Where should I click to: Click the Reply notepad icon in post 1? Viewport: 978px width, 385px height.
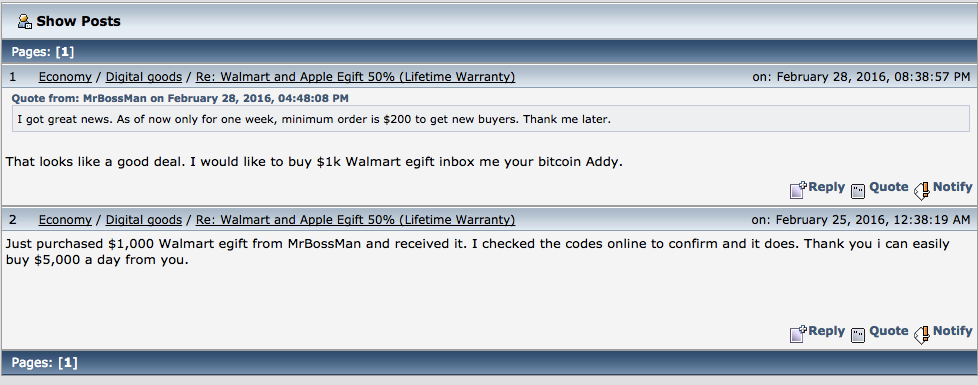click(x=798, y=189)
